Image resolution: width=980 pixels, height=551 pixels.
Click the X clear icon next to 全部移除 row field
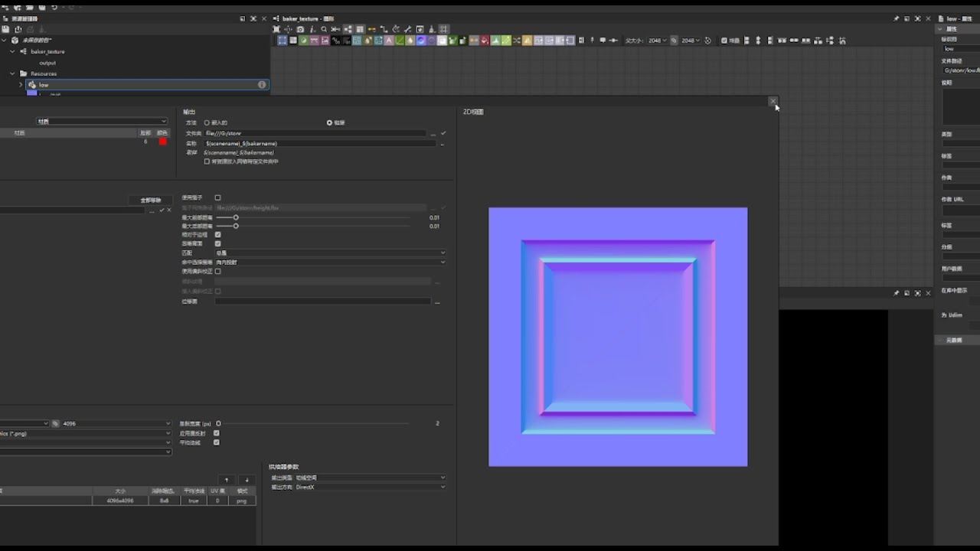click(168, 210)
